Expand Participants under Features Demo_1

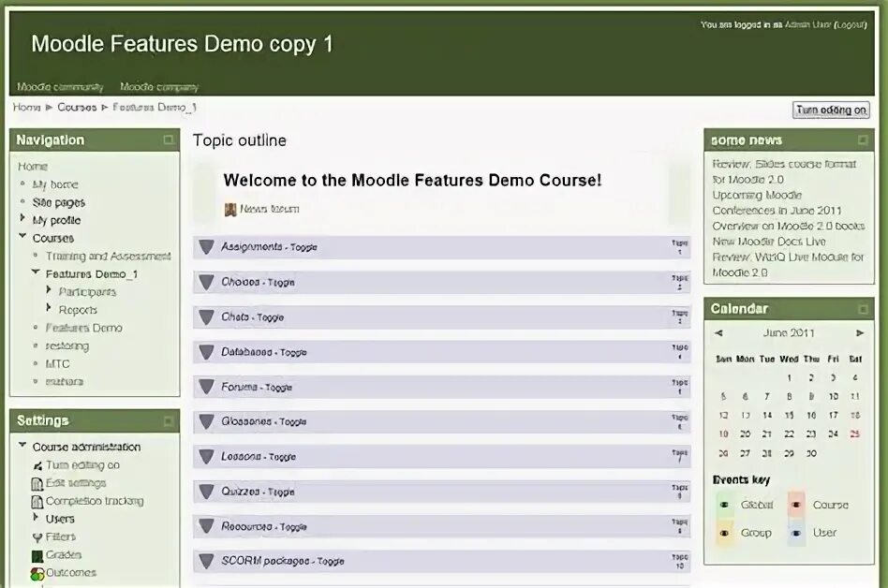49,289
